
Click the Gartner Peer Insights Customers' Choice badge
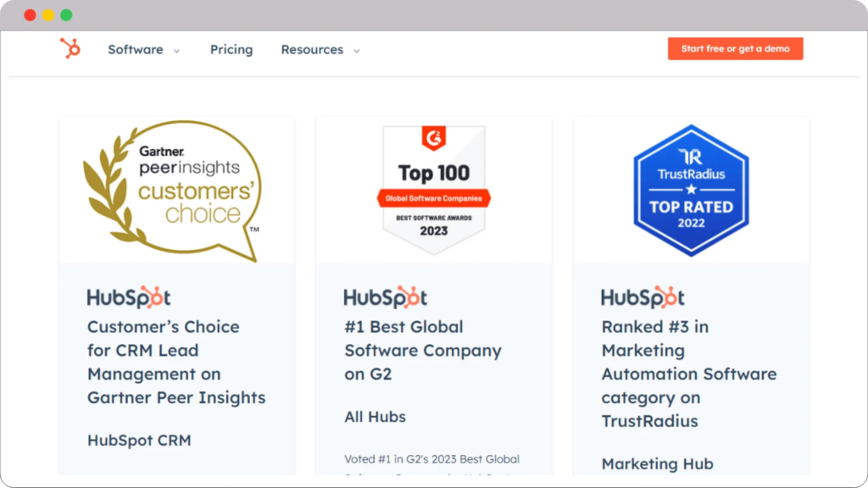pos(175,190)
